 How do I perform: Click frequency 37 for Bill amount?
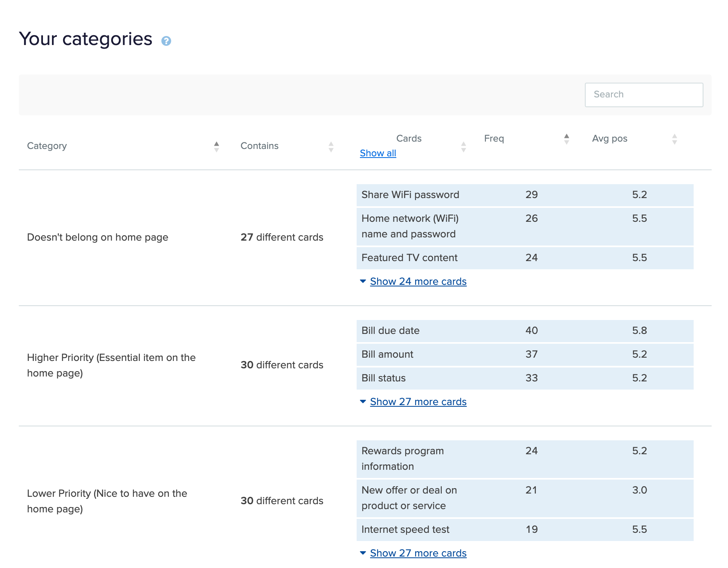[x=532, y=354]
